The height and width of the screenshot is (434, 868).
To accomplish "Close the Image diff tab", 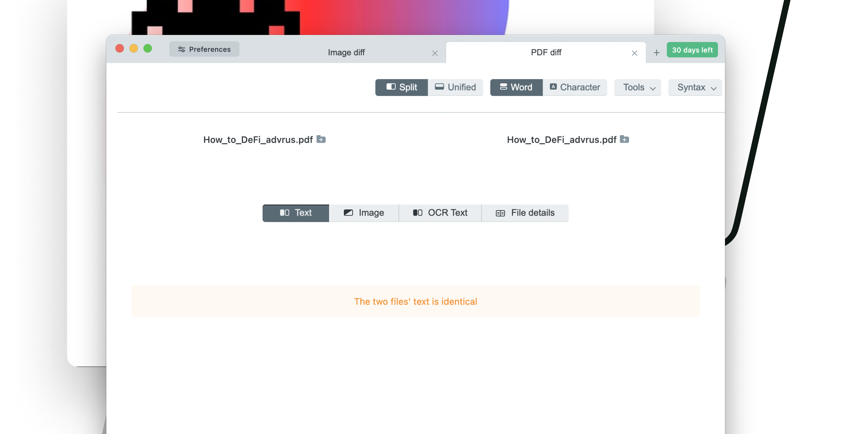I will [435, 53].
